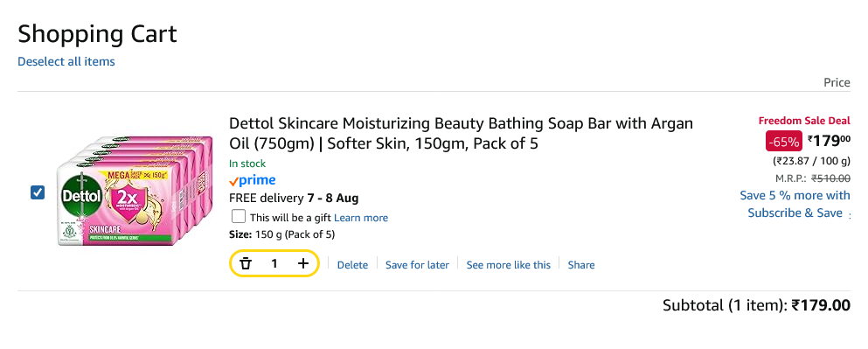This screenshot has height=349, width=868.
Task: Click the quantity number 1 field
Action: 274,263
